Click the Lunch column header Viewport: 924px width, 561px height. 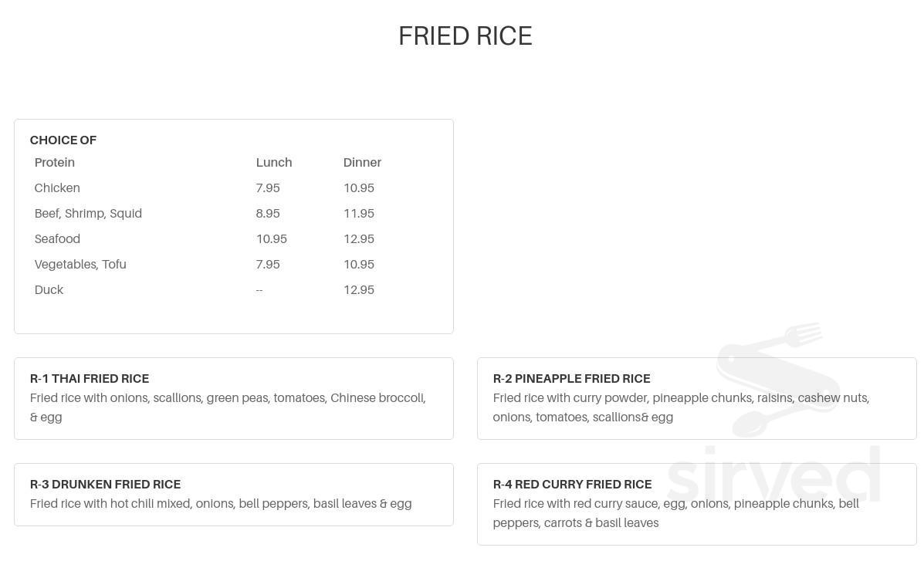pyautogui.click(x=274, y=163)
